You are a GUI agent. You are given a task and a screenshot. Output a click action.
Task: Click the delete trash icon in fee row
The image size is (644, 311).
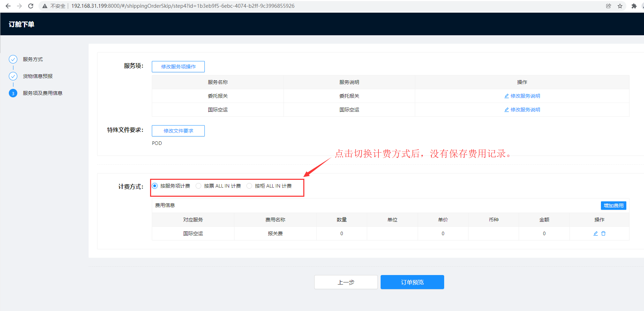[603, 233]
